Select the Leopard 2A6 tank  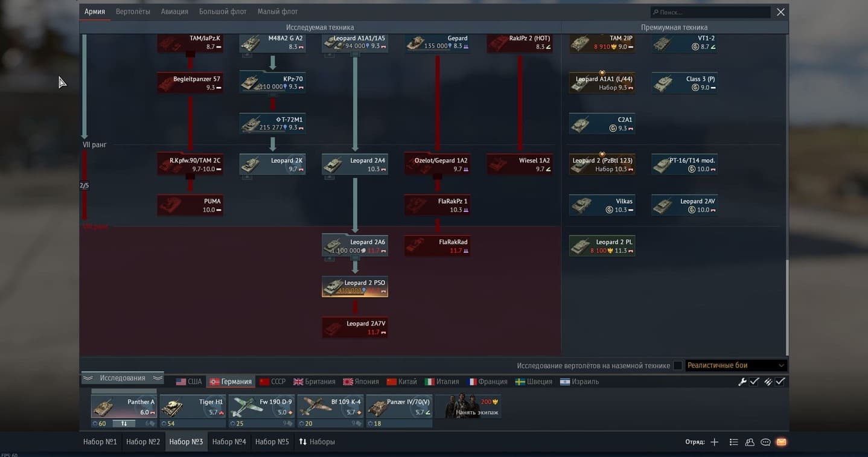pyautogui.click(x=355, y=246)
